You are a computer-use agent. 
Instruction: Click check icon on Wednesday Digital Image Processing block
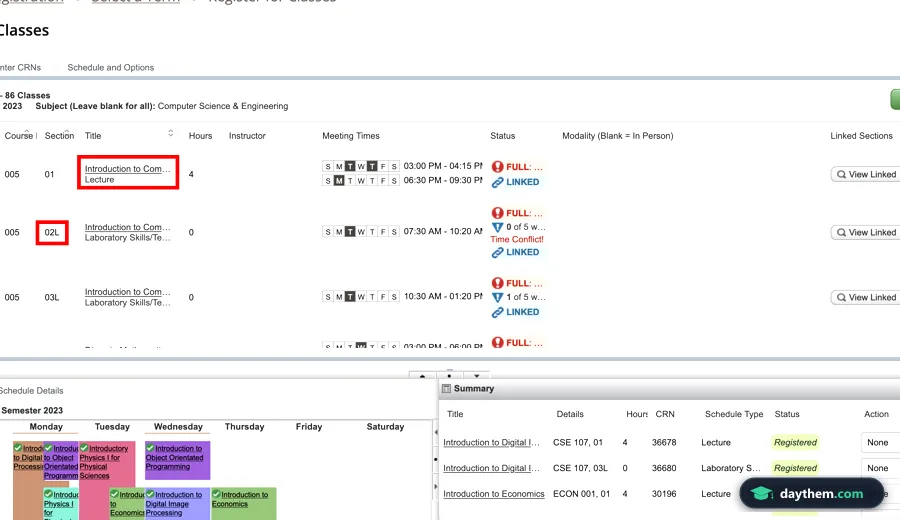click(x=150, y=494)
